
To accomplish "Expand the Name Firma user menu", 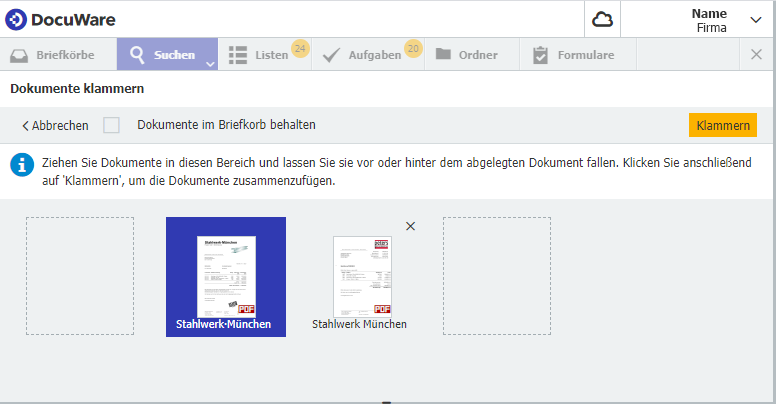I will pos(755,20).
